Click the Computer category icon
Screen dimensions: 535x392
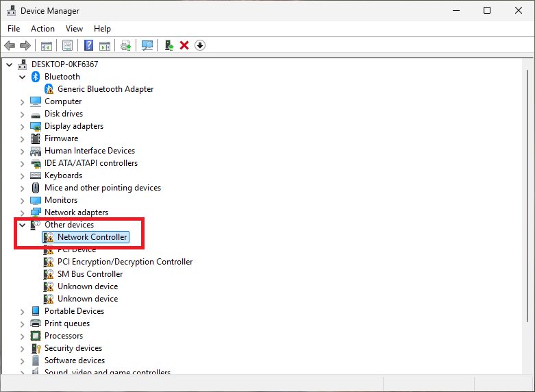point(36,101)
